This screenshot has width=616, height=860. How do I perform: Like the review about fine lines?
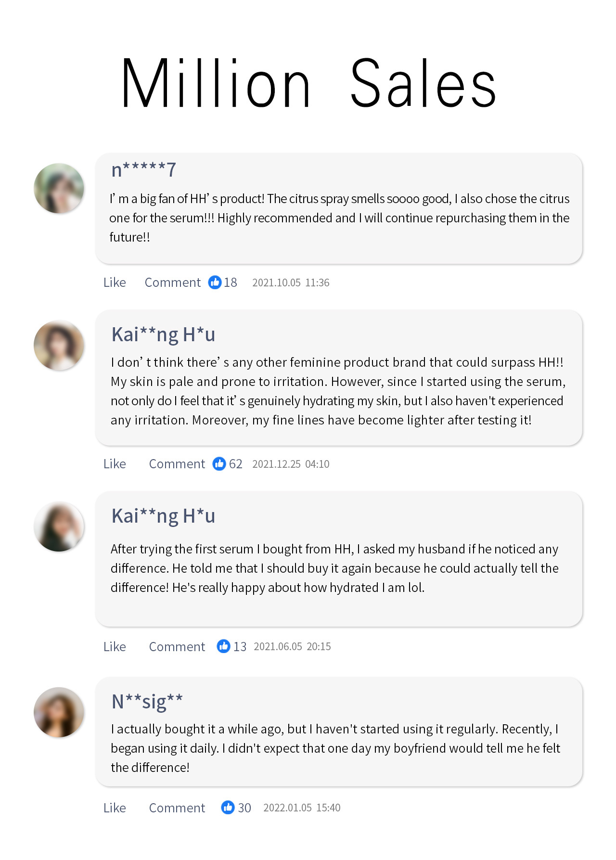coord(115,464)
